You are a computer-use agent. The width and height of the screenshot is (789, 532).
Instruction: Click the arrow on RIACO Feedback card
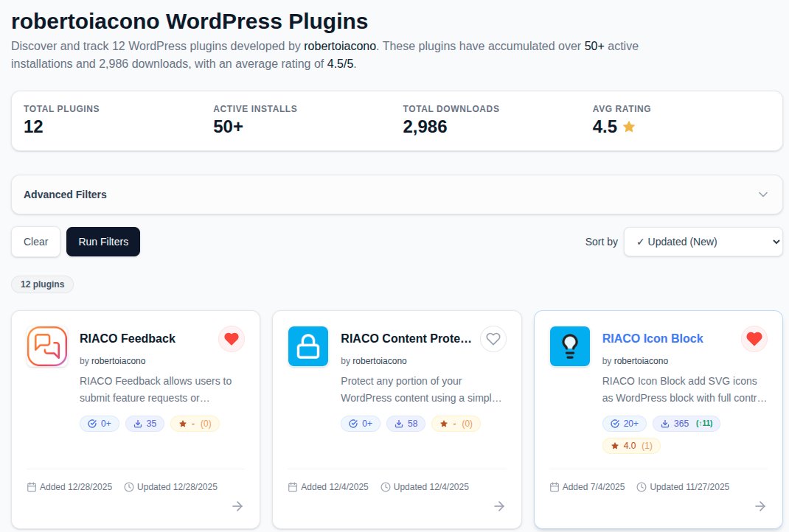pos(237,506)
